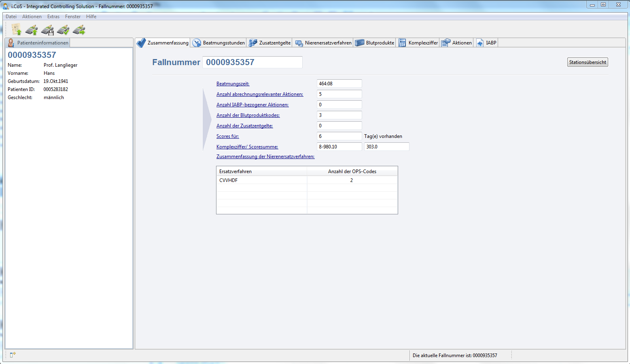Open the Aktionen menu in menu bar
Viewport: 630px width, 364px height.
click(32, 17)
